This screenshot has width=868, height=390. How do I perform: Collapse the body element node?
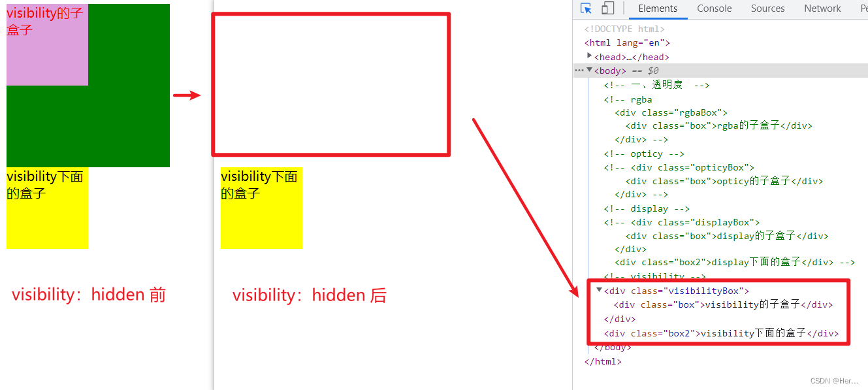click(590, 70)
